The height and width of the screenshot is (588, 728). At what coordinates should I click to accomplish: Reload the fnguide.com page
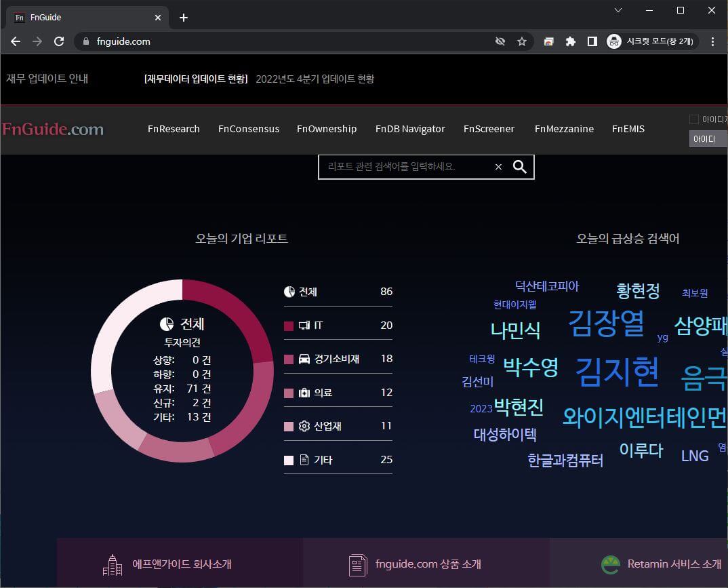click(59, 41)
